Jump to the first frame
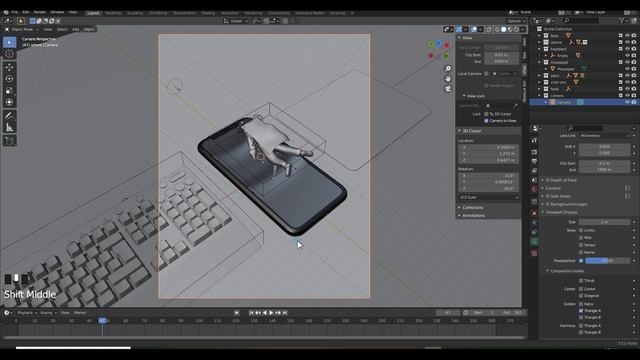The height and width of the screenshot is (360, 640). click(251, 313)
